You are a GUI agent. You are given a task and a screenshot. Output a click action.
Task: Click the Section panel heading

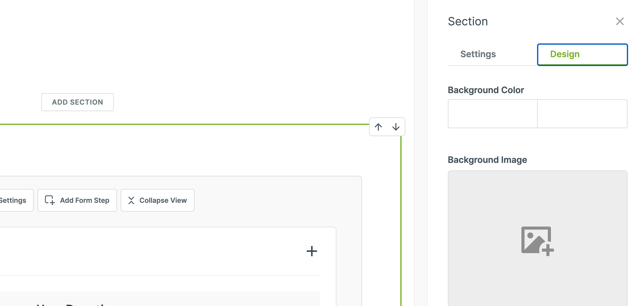(467, 22)
